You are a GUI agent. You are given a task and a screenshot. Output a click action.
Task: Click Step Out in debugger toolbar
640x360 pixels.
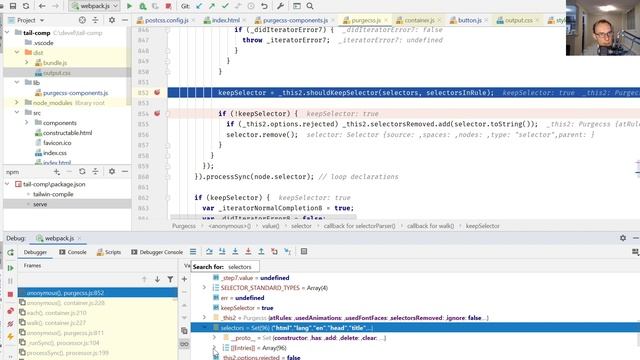pyautogui.click(x=261, y=252)
